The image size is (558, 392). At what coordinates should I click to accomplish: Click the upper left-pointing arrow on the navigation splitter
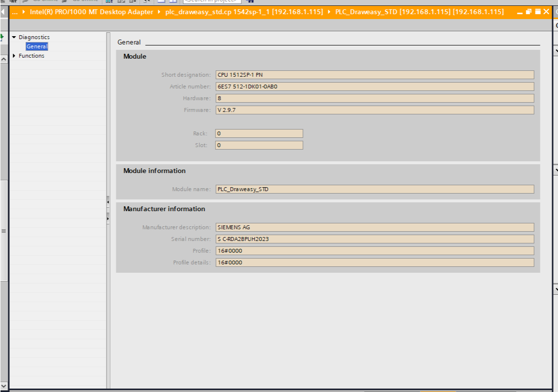tap(108, 202)
